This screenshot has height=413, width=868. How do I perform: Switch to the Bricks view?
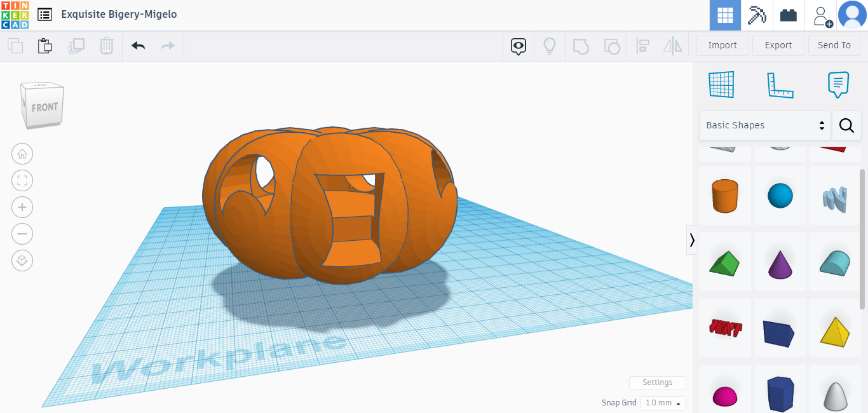point(788,14)
